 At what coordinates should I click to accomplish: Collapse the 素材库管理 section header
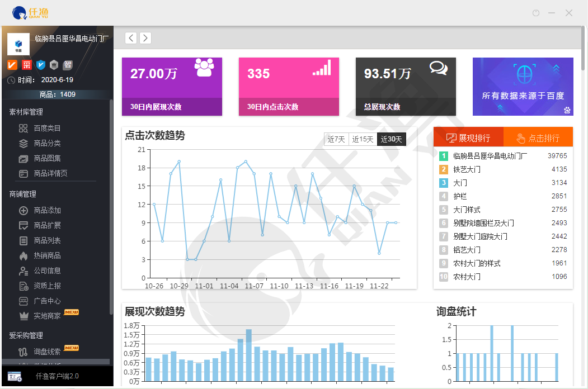coord(26,112)
